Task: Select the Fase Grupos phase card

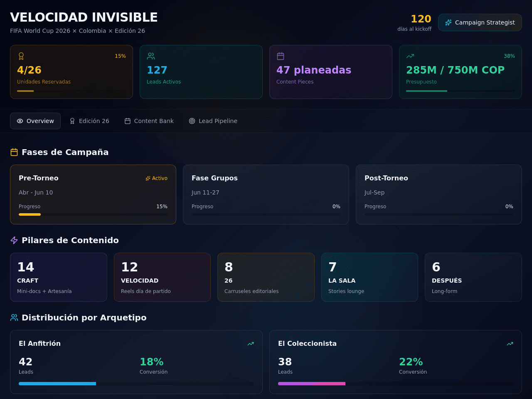Action: 266,195
